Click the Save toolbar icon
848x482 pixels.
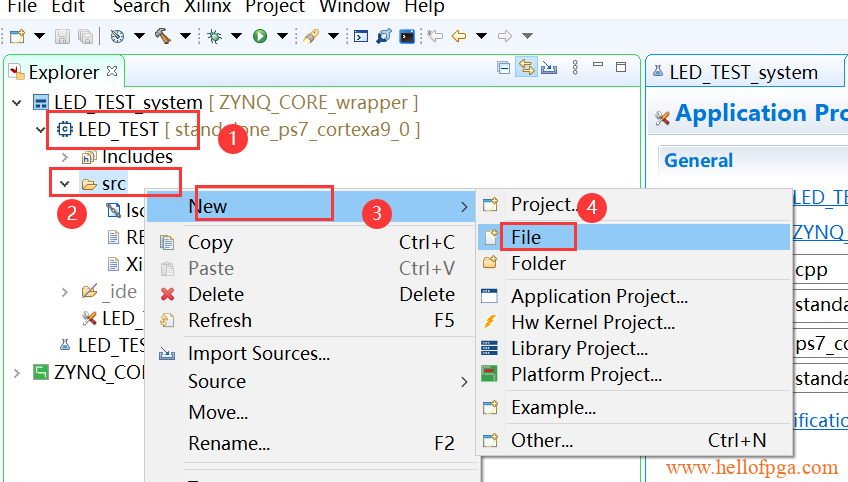click(62, 36)
